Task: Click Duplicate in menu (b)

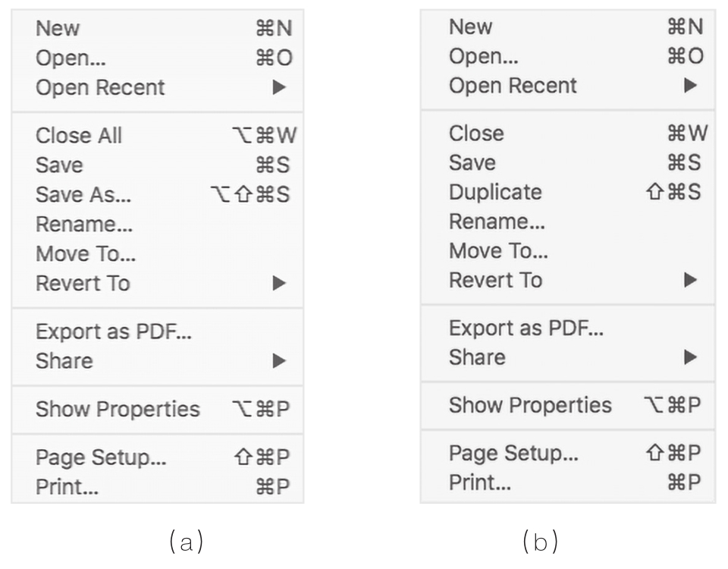Action: 495,192
